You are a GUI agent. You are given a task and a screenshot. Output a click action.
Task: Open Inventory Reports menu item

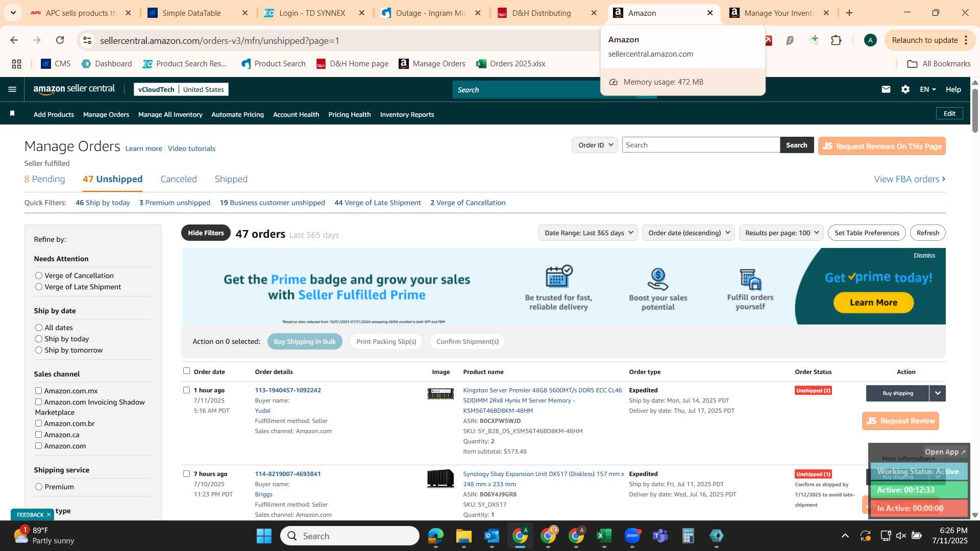click(x=407, y=114)
